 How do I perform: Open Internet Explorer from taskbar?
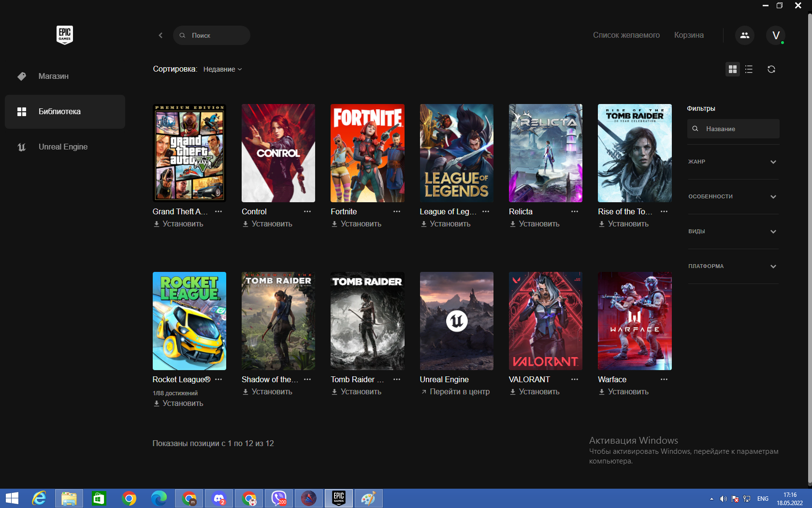coord(39,498)
